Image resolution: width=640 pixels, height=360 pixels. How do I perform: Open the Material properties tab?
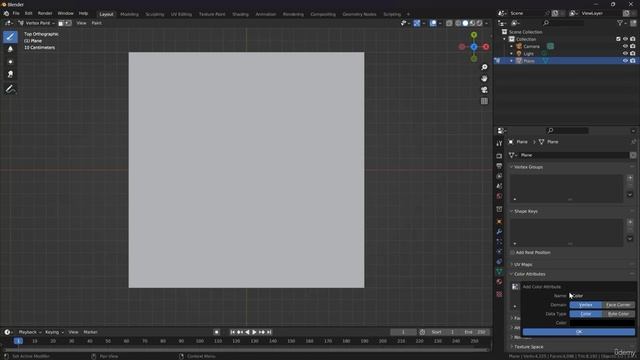pyautogui.click(x=499, y=282)
